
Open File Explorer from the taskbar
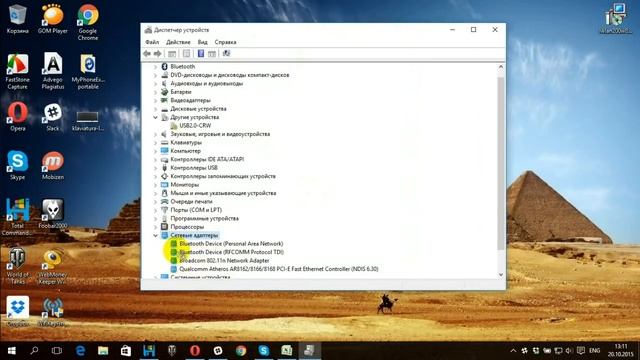coord(103,351)
